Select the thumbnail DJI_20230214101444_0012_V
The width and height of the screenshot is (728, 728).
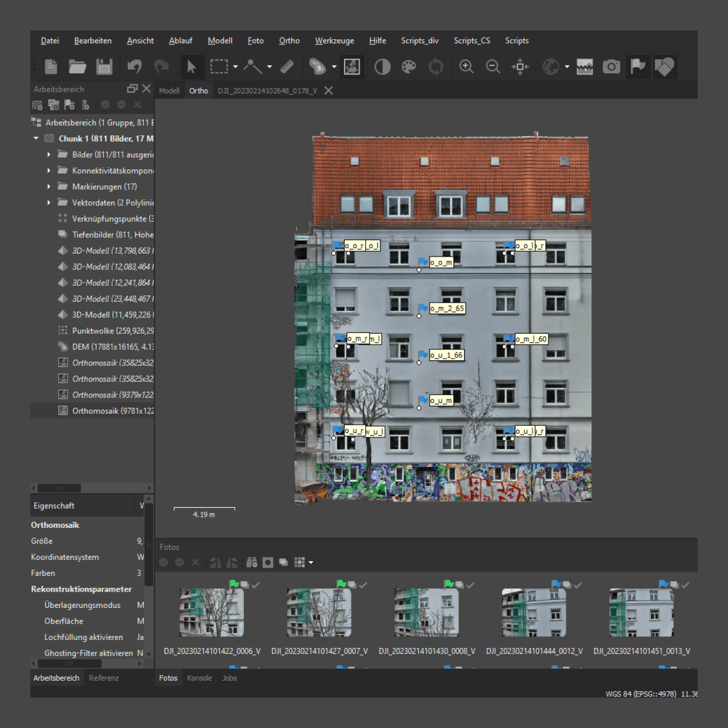(x=533, y=612)
